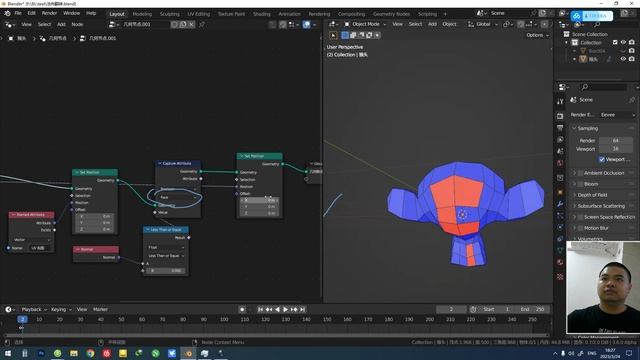Enable Screen Space Reflections checkbox
This screenshot has height=360, width=640.
pos(580,217)
